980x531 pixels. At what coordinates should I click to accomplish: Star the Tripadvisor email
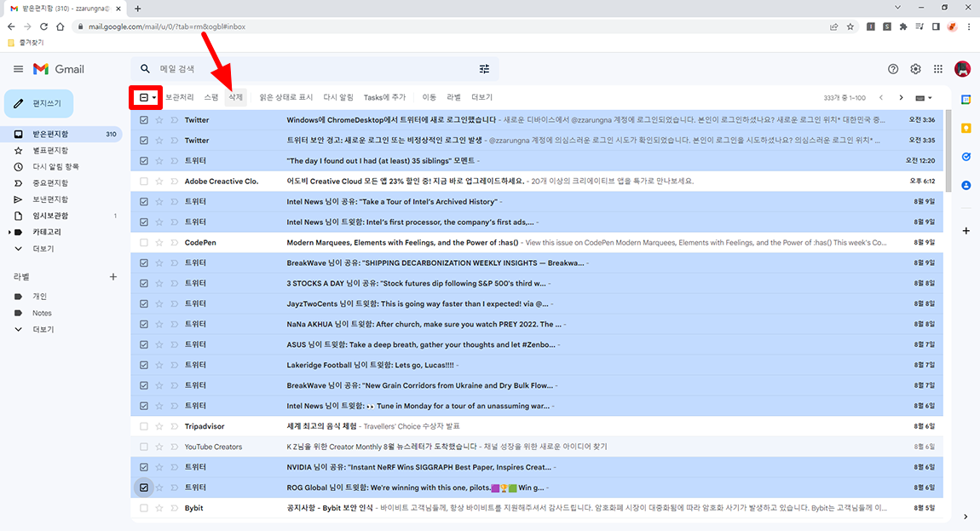click(159, 426)
